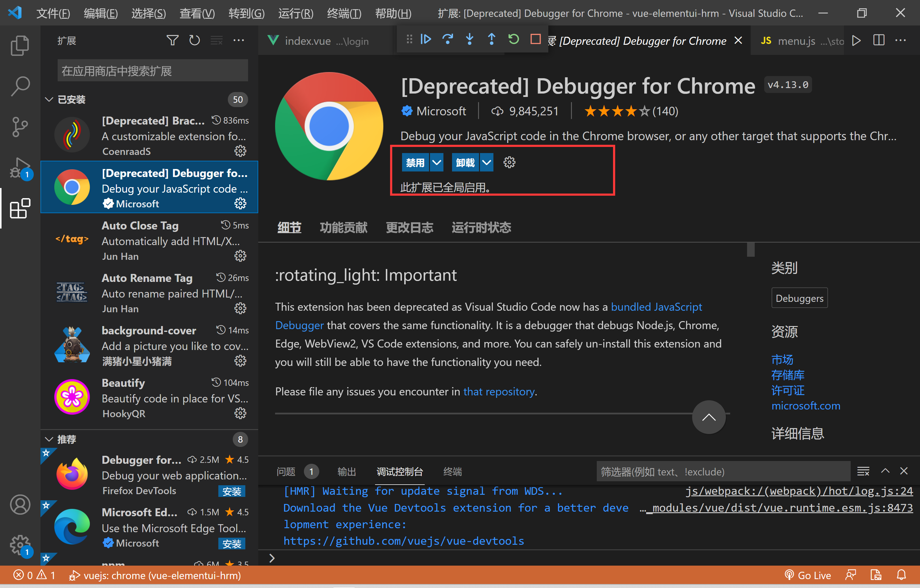The width and height of the screenshot is (920, 588).
Task: Switch to the index.vue tab
Action: [325, 40]
